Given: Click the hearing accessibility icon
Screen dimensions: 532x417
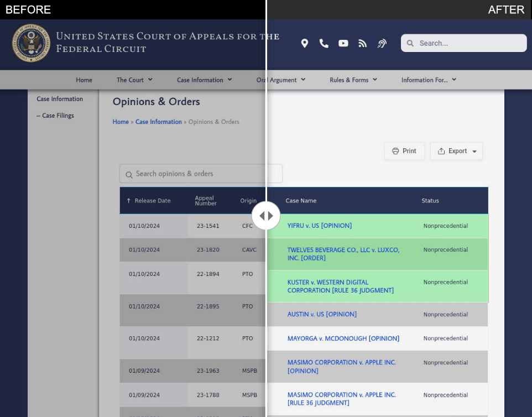Looking at the screenshot, I should coord(382,43).
